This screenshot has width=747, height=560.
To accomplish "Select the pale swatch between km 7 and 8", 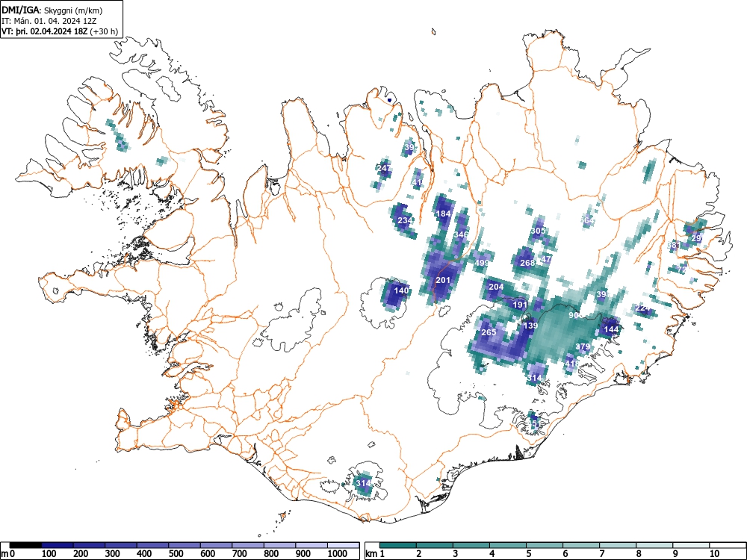I will pyautogui.click(x=618, y=545).
